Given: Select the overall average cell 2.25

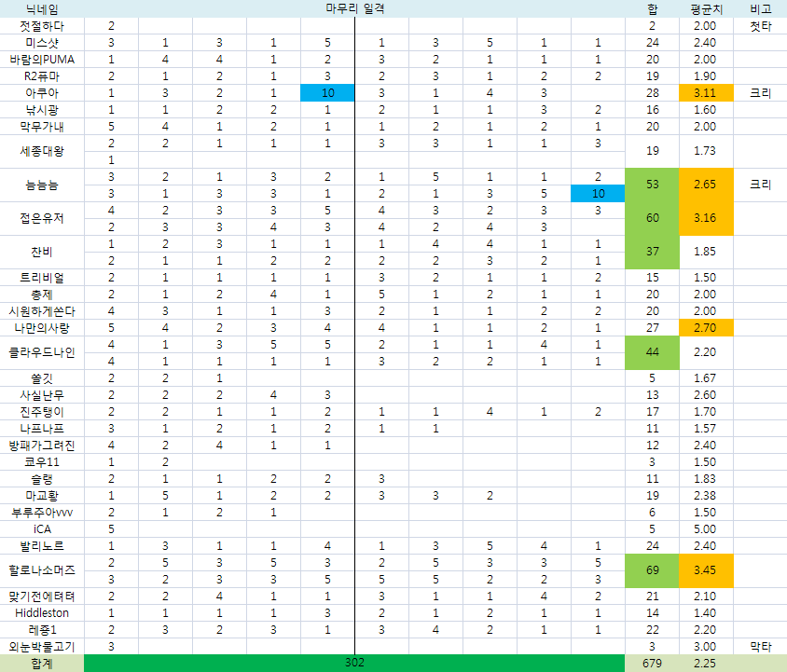Looking at the screenshot, I should point(706,663).
